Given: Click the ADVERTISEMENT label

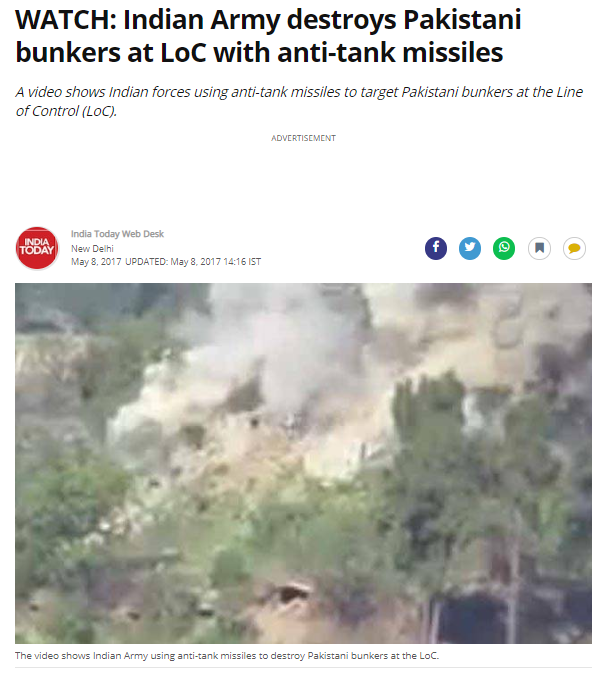Looking at the screenshot, I should pyautogui.click(x=304, y=138).
